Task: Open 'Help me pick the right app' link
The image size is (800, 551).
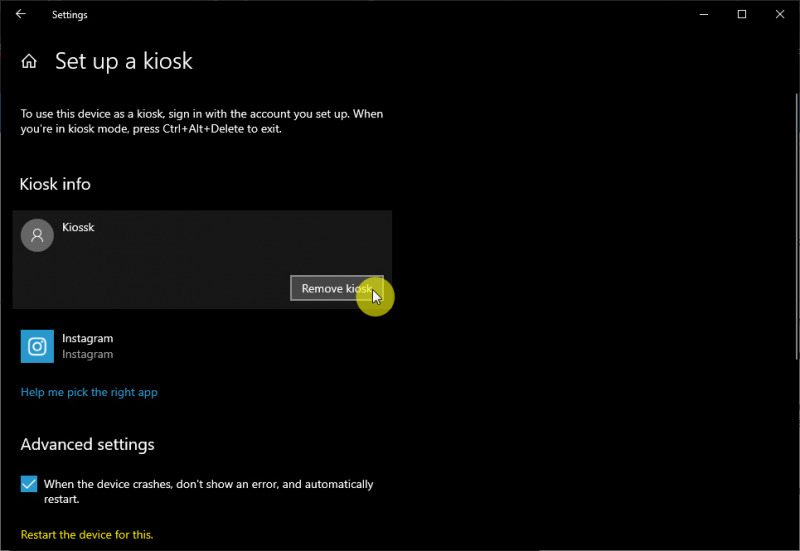Action: [89, 392]
